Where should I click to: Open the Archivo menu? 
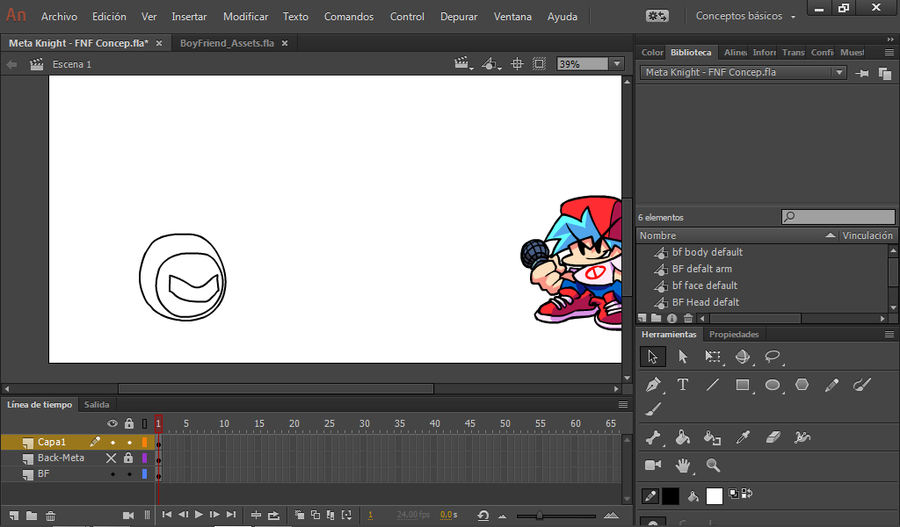[59, 17]
